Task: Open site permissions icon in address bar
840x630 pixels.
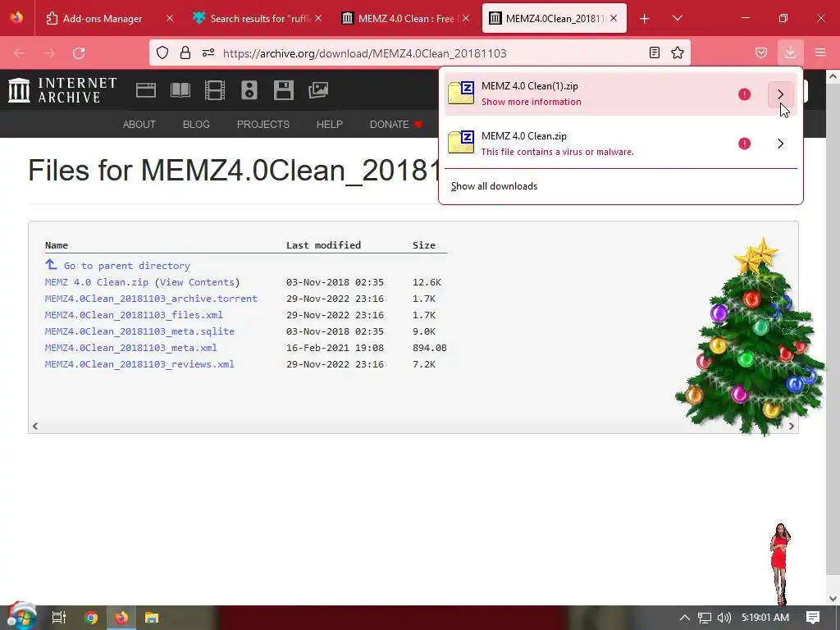Action: (x=208, y=52)
